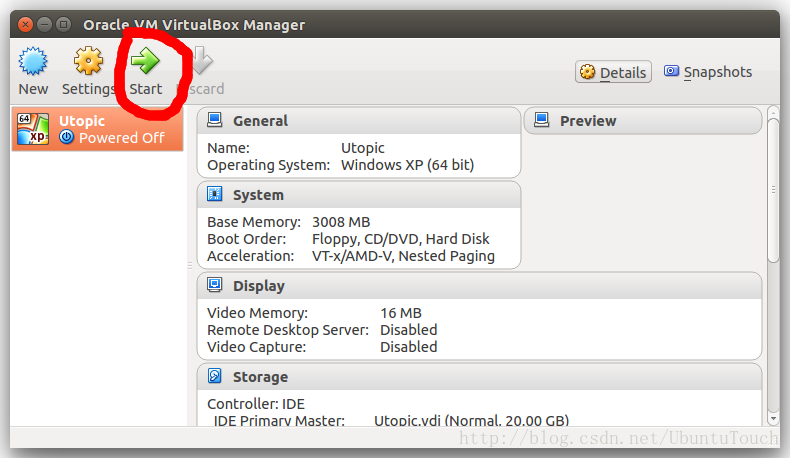Select the Utopic Powered Off machine entry
The width and height of the screenshot is (790, 458).
coord(97,129)
